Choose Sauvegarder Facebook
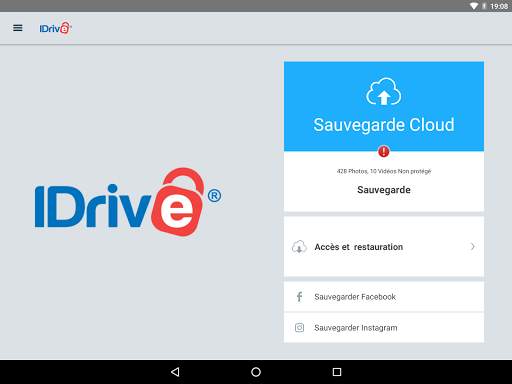512x384 pixels. pyautogui.click(x=384, y=297)
